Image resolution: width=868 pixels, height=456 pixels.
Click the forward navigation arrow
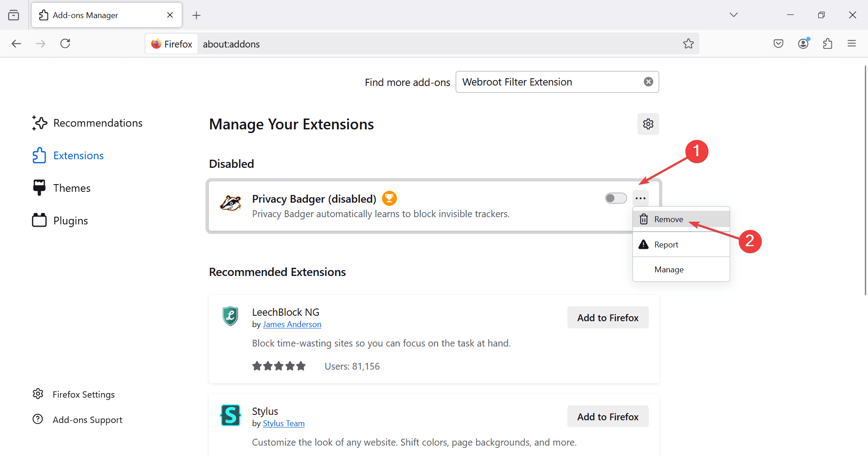(x=41, y=43)
